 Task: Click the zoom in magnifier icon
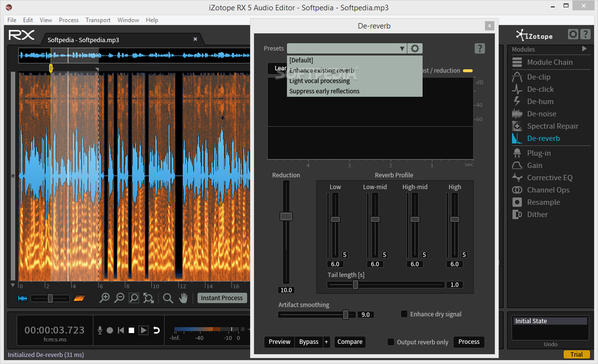tap(104, 298)
